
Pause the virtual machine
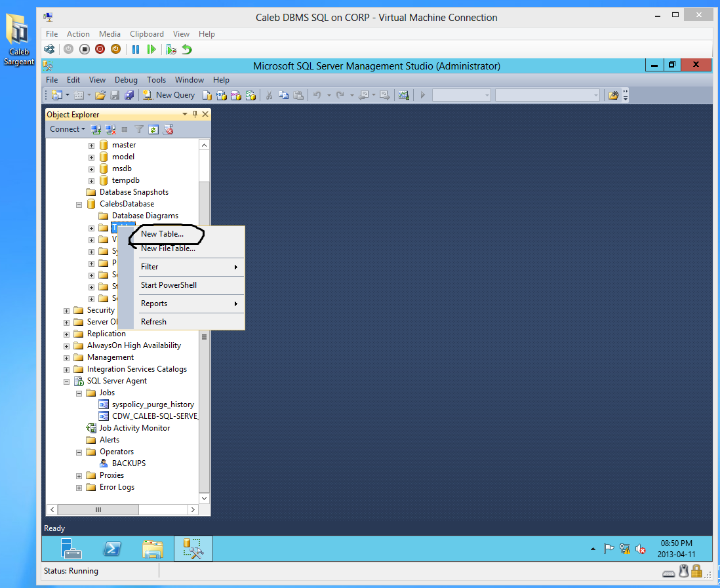tap(136, 49)
